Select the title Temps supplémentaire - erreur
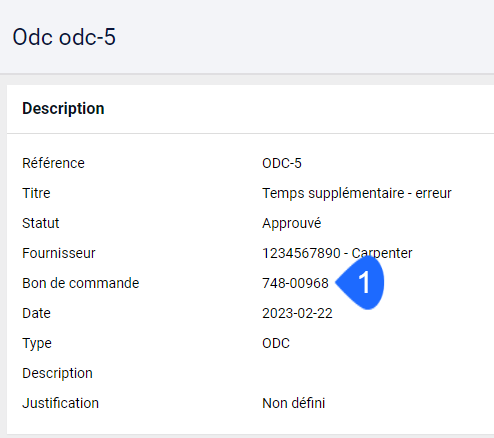The image size is (494, 438). pos(357,193)
